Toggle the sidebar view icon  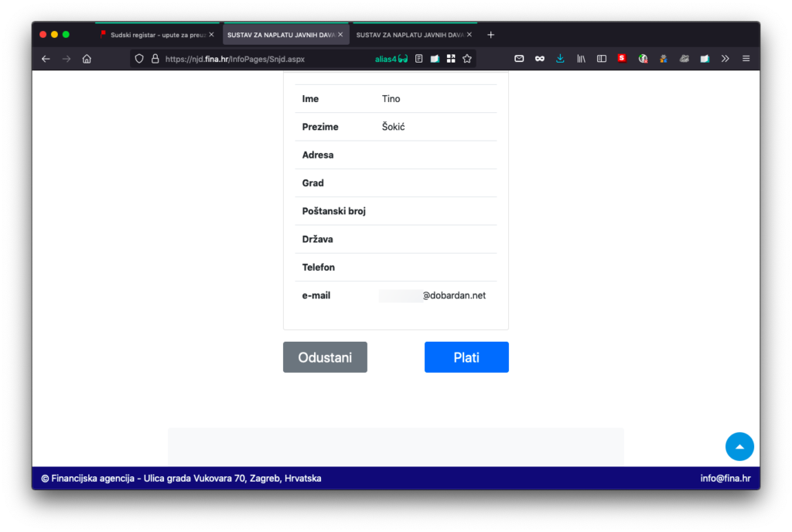pyautogui.click(x=601, y=59)
